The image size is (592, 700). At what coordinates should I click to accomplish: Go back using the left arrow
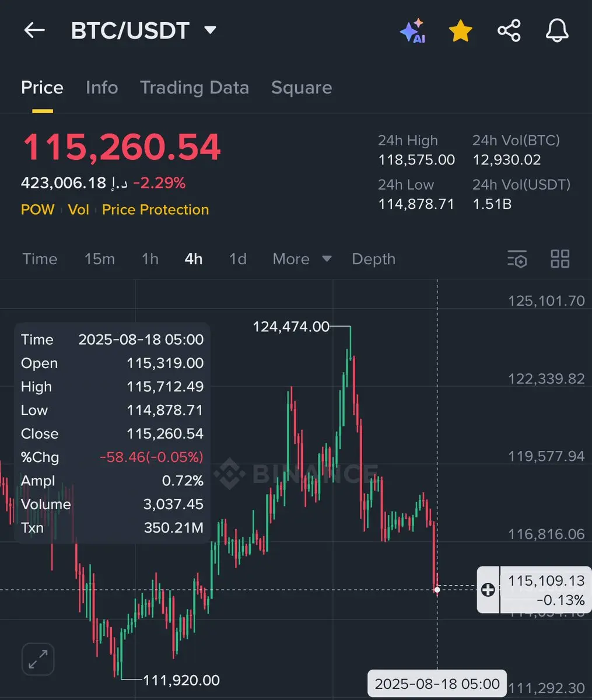[34, 30]
